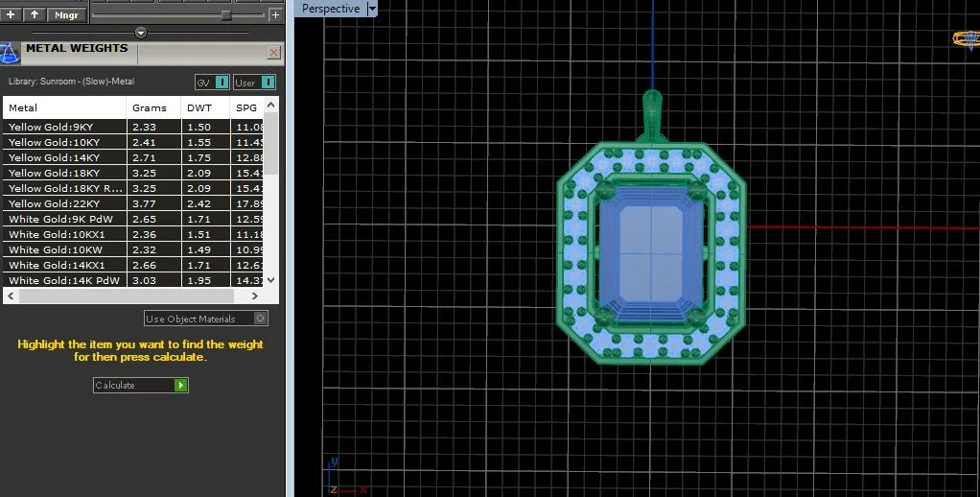The image size is (980, 497).
Task: Click the Library: Sunroom - (Slow)-Metal label
Action: [x=71, y=82]
